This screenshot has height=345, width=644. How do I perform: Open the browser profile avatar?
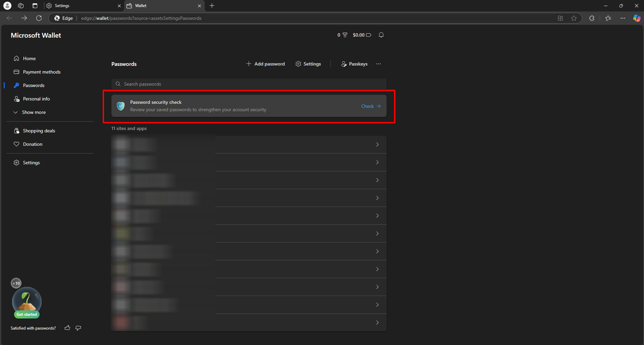(x=7, y=6)
